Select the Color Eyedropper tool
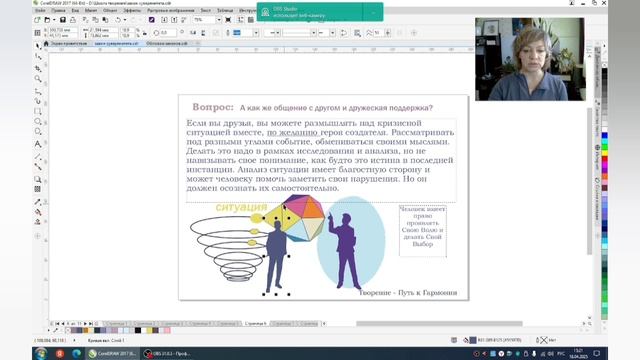640x360 pixels. point(38,202)
